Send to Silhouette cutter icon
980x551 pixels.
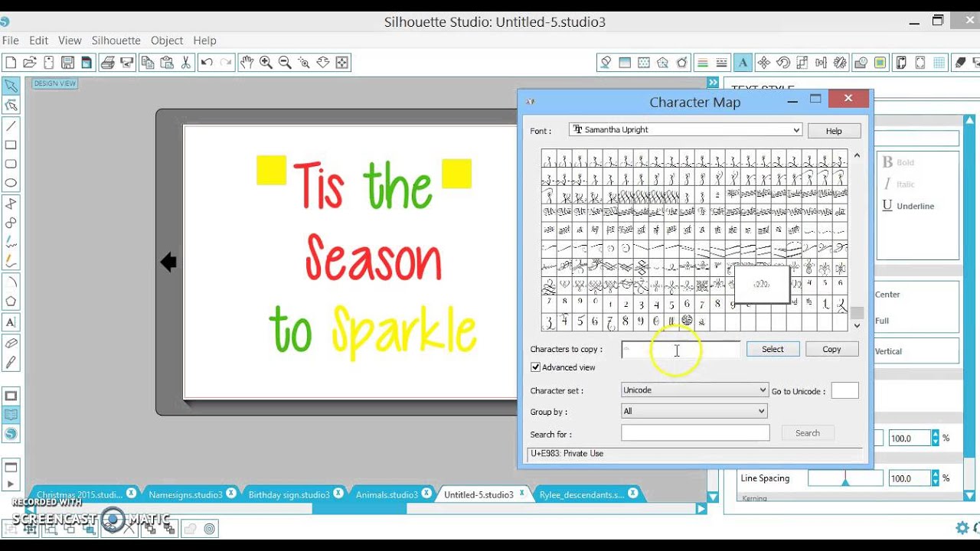(x=127, y=63)
